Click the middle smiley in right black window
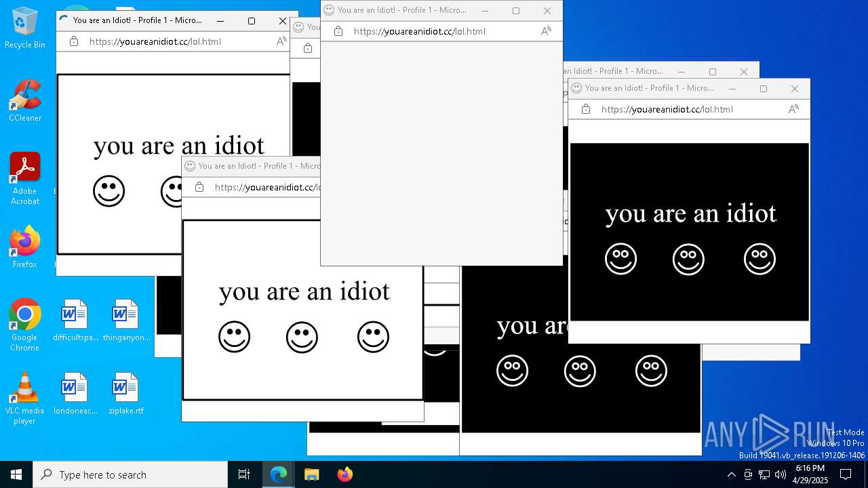The height and width of the screenshot is (488, 868). 688,260
